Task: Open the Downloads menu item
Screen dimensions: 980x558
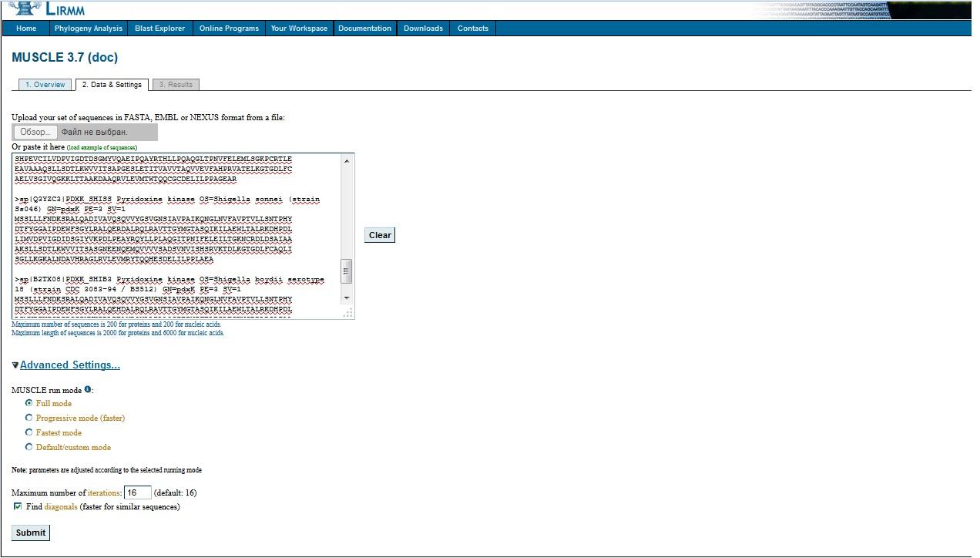Action: [424, 29]
